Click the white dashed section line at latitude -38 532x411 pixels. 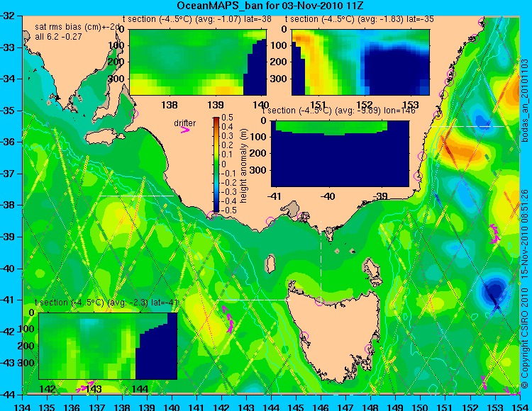coord(136,196)
